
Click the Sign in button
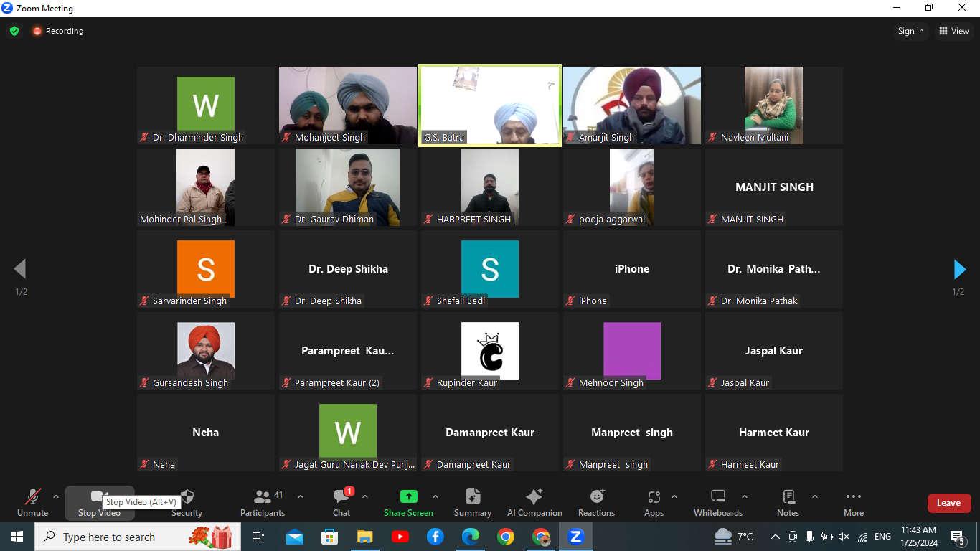click(910, 31)
